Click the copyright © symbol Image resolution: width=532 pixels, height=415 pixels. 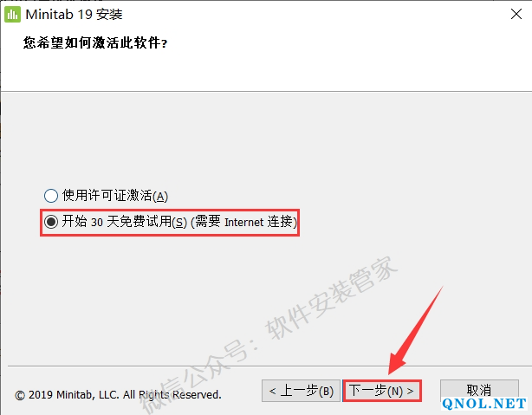click(x=20, y=395)
